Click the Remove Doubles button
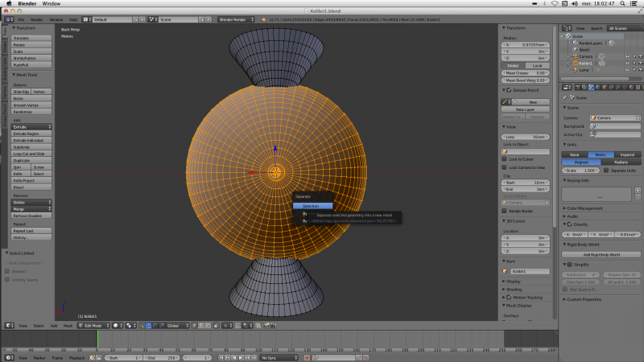 click(x=31, y=216)
